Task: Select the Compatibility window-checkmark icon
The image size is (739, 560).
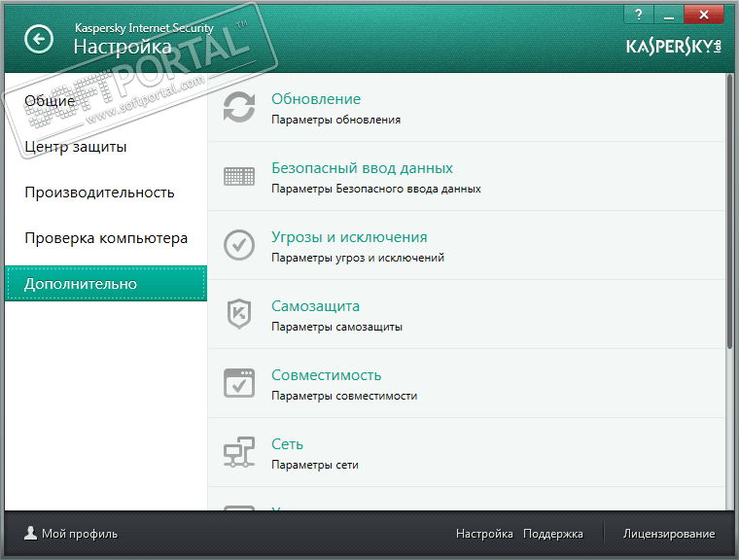Action: tap(239, 383)
